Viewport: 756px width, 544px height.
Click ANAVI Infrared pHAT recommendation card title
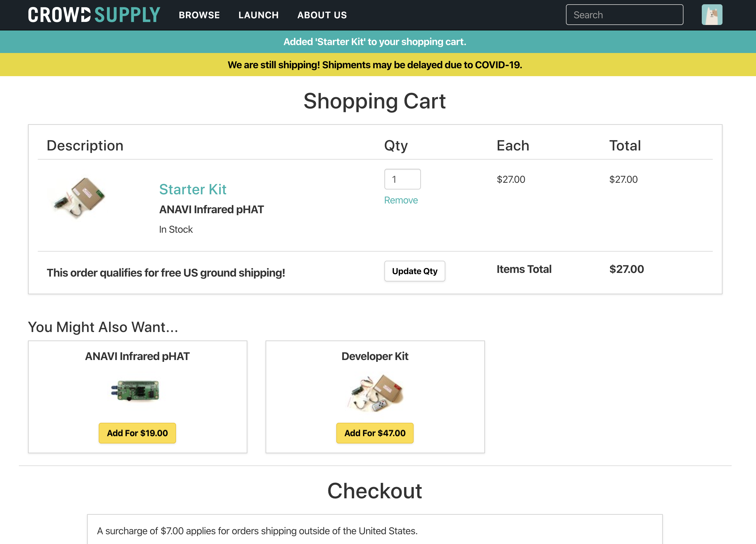point(137,356)
